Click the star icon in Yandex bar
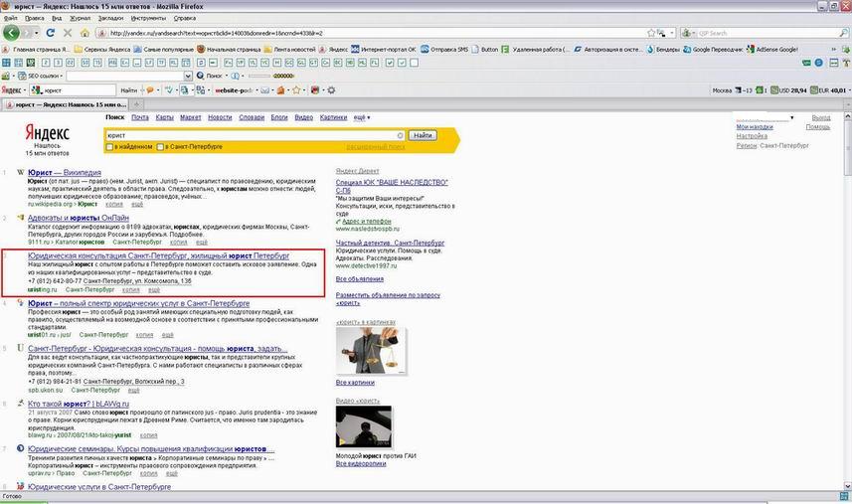Viewport: 852px width, 504px height. click(x=296, y=90)
